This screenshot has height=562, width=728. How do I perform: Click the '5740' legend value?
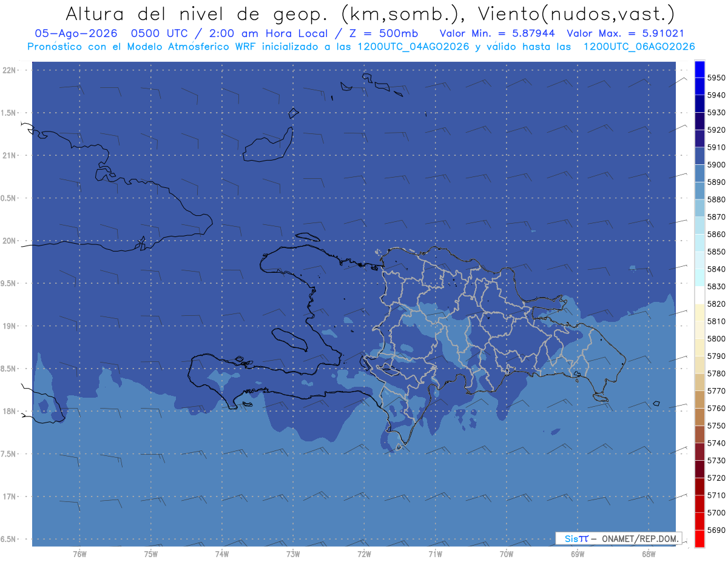point(716,443)
